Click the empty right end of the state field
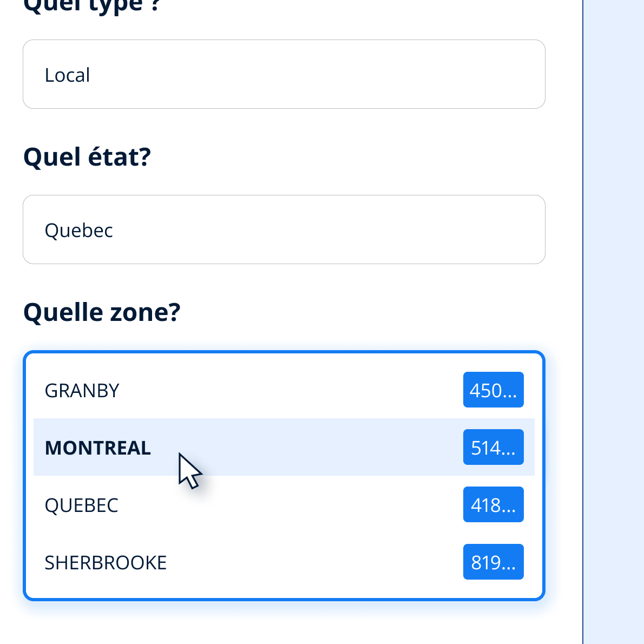 487,229
